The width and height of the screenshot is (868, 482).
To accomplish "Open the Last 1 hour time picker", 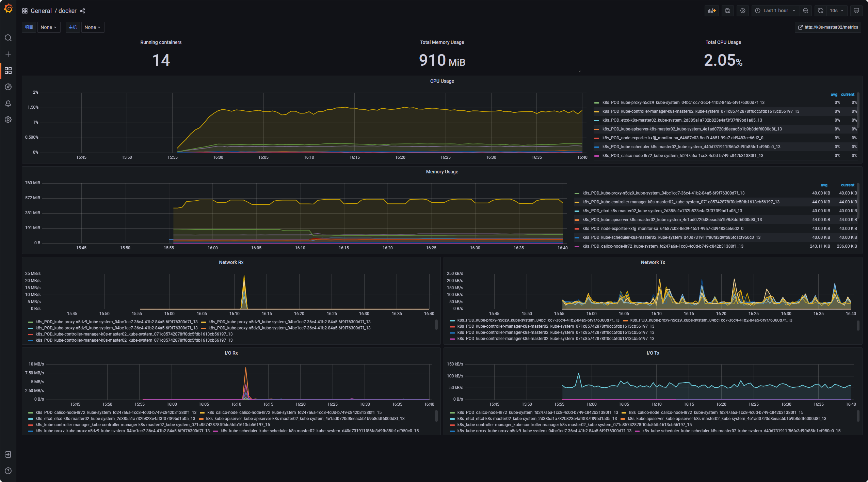I will click(x=775, y=11).
